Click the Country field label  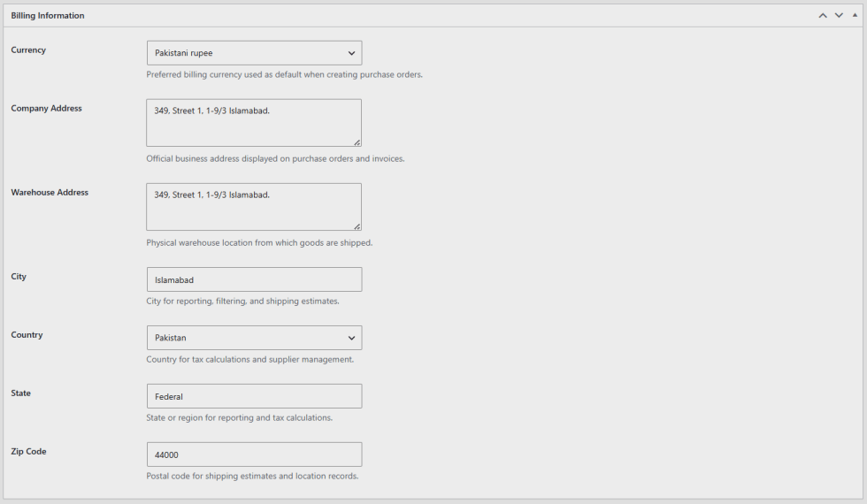[27, 335]
